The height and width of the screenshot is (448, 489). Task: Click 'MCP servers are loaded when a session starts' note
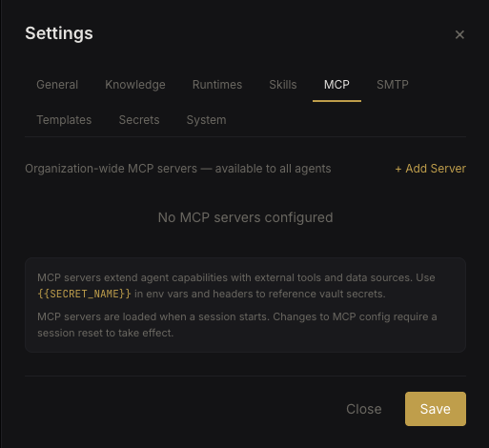point(237,325)
